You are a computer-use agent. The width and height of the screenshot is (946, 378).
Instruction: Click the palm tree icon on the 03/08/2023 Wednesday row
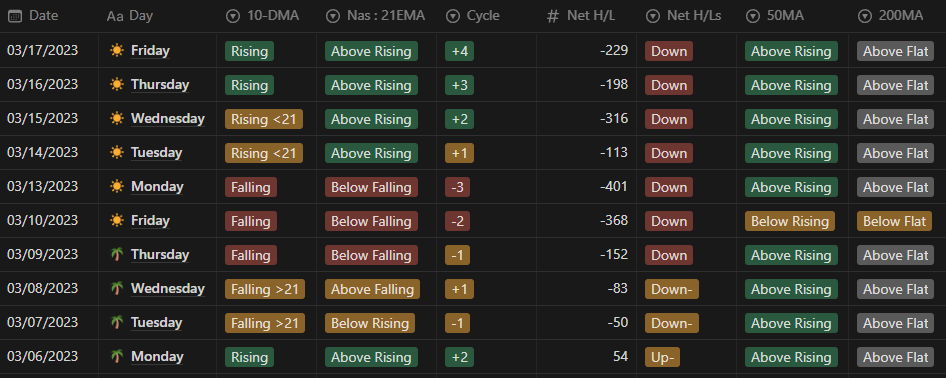click(117, 289)
